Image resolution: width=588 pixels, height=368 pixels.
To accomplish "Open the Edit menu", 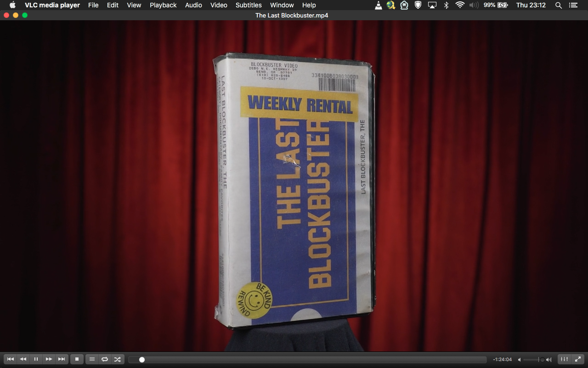I will [113, 5].
